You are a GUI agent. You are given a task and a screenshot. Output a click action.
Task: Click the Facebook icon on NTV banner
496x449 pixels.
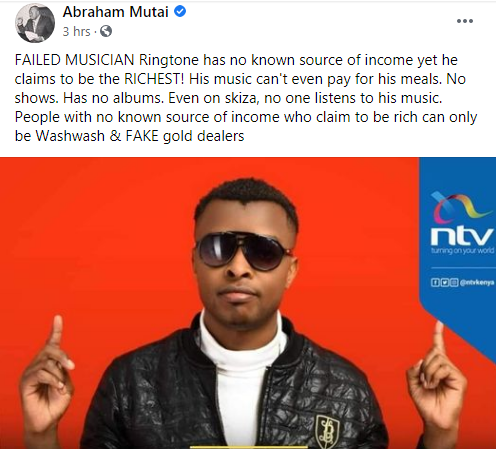[x=434, y=283]
